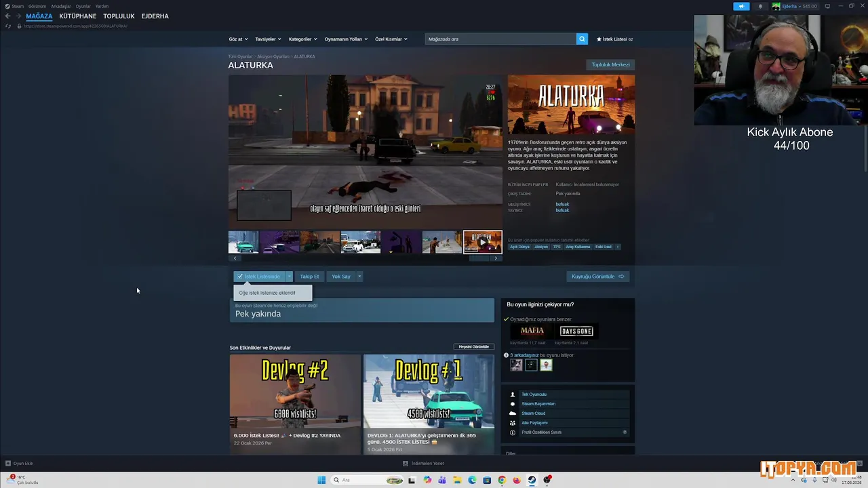Open the Görünüm menu
The image size is (868, 488).
click(x=37, y=6)
